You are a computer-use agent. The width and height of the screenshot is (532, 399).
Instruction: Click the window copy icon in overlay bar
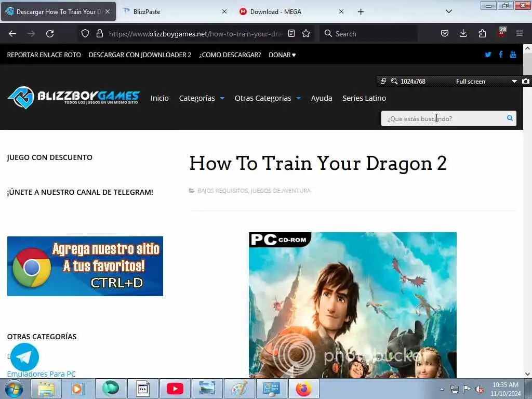coord(383,81)
